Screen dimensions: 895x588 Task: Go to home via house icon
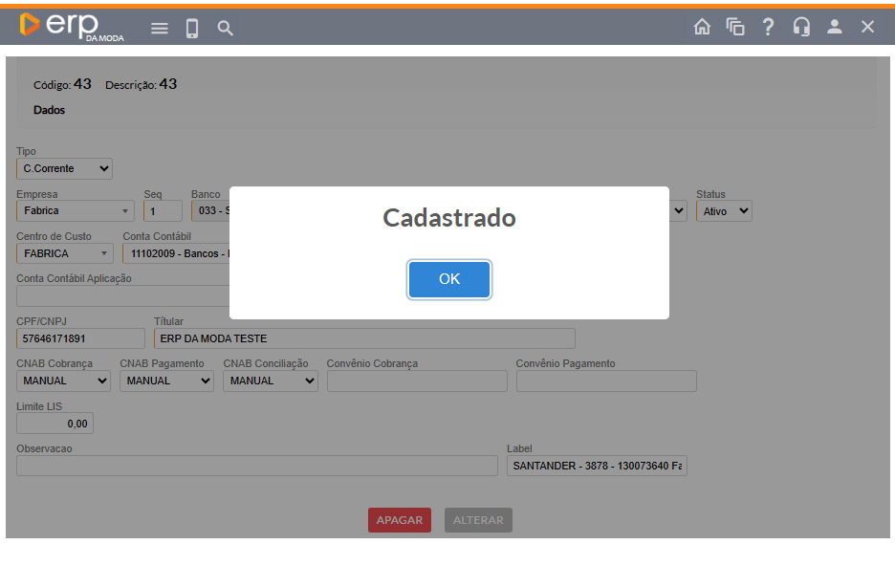click(702, 27)
